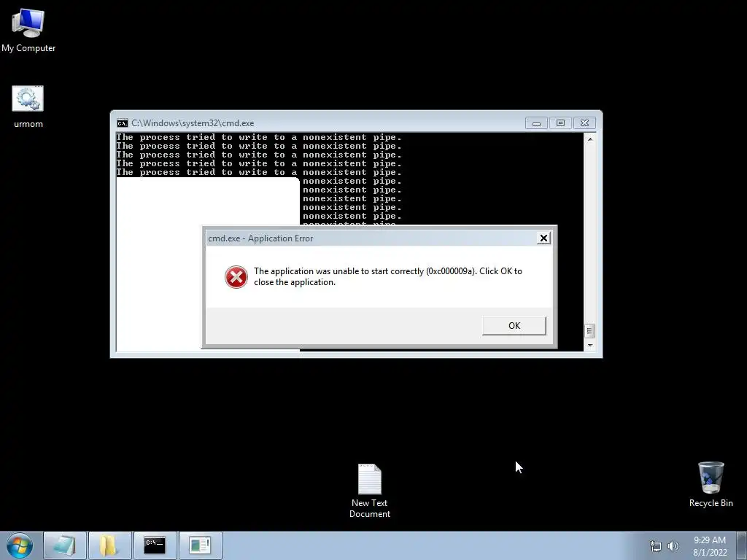This screenshot has width=747, height=560.
Task: Open the volume speaker tray icon
Action: [673, 546]
